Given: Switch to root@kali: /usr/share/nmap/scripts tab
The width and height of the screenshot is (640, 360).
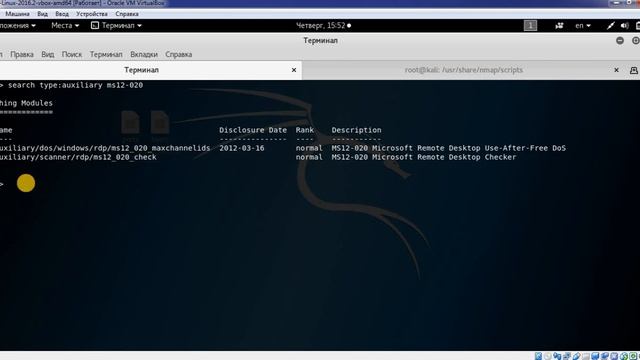Looking at the screenshot, I should pos(464,70).
